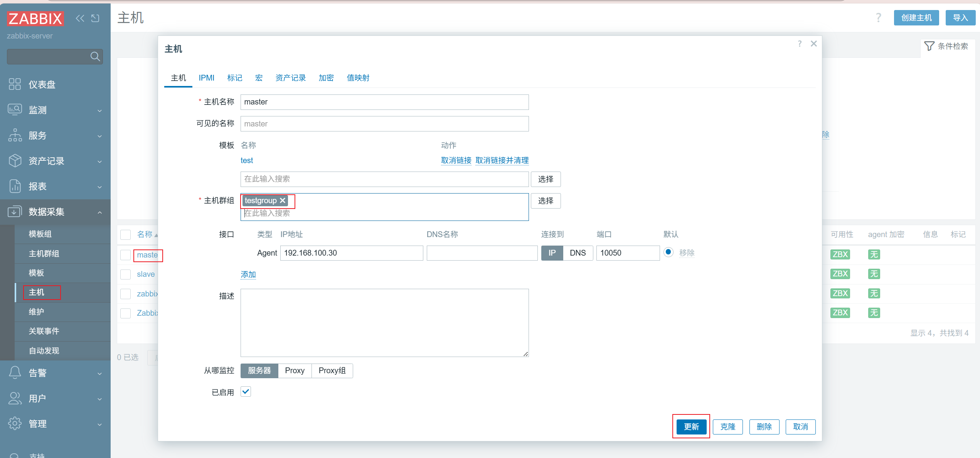Toggle the 已启用 enabled checkbox
This screenshot has height=458, width=980.
tap(246, 392)
